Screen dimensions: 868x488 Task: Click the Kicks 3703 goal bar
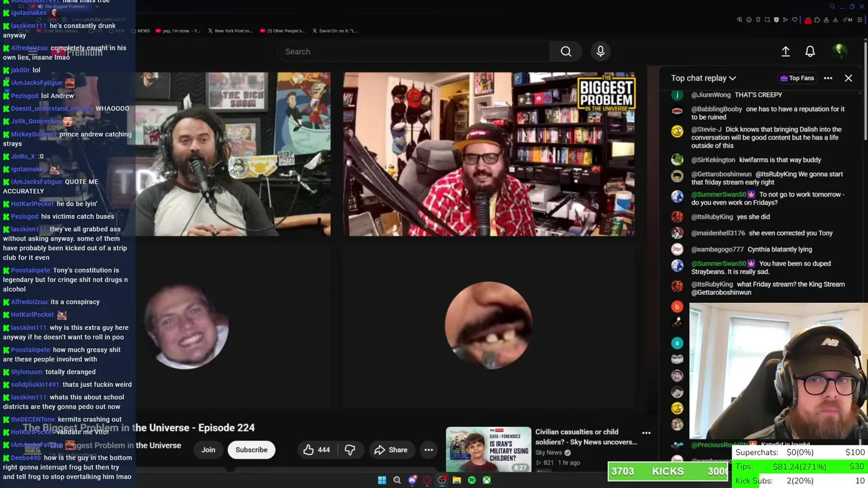668,471
